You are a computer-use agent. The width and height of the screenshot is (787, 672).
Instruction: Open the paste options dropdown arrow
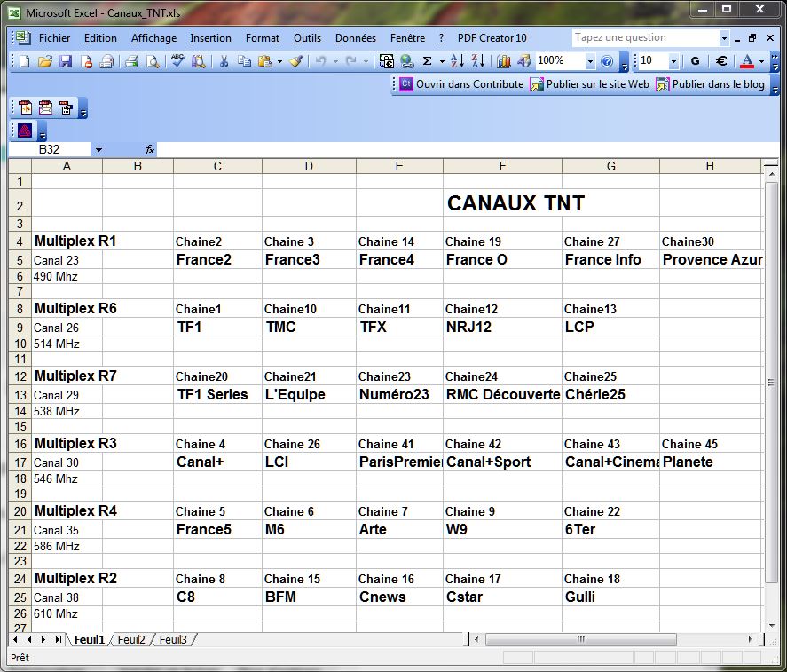[x=279, y=62]
